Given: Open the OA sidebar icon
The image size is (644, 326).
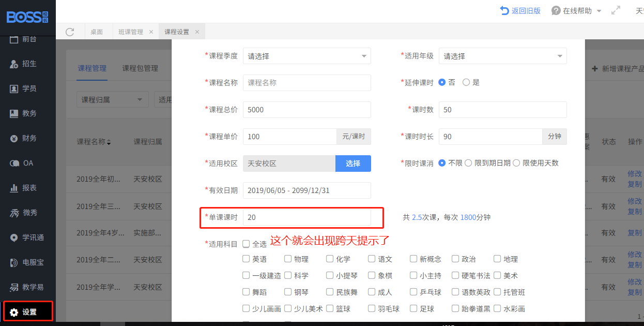Looking at the screenshot, I should (x=14, y=163).
